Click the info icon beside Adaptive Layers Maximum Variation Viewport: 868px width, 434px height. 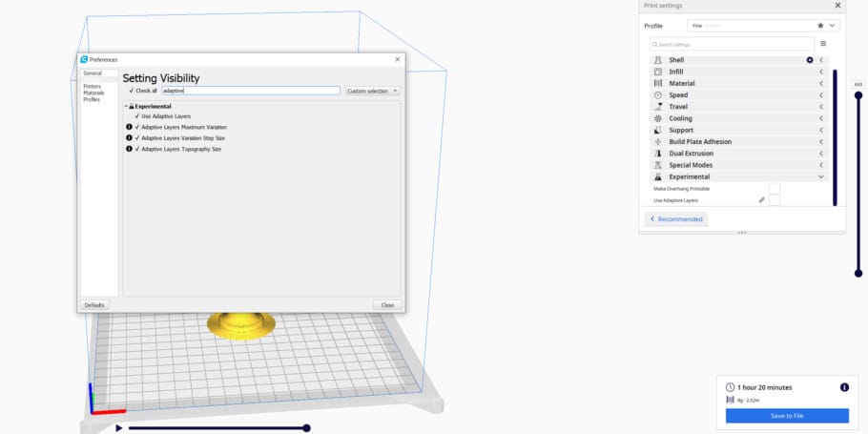(129, 127)
